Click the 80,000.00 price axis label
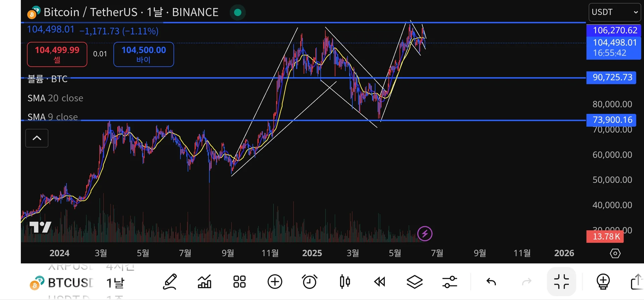The image size is (644, 300). [x=612, y=104]
